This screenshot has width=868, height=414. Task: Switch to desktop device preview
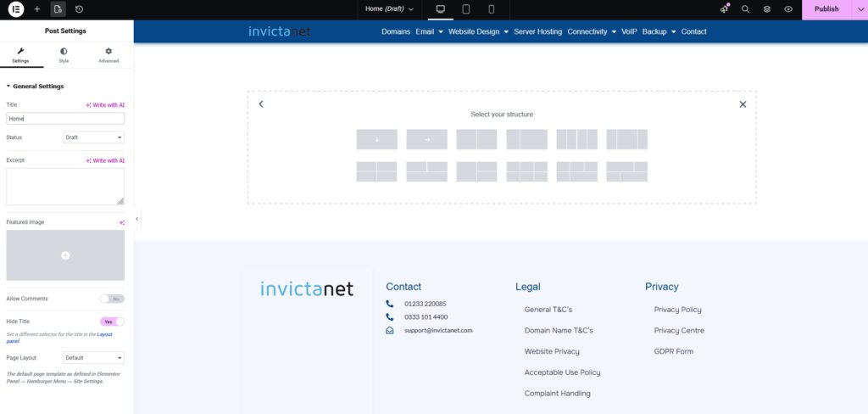click(441, 9)
